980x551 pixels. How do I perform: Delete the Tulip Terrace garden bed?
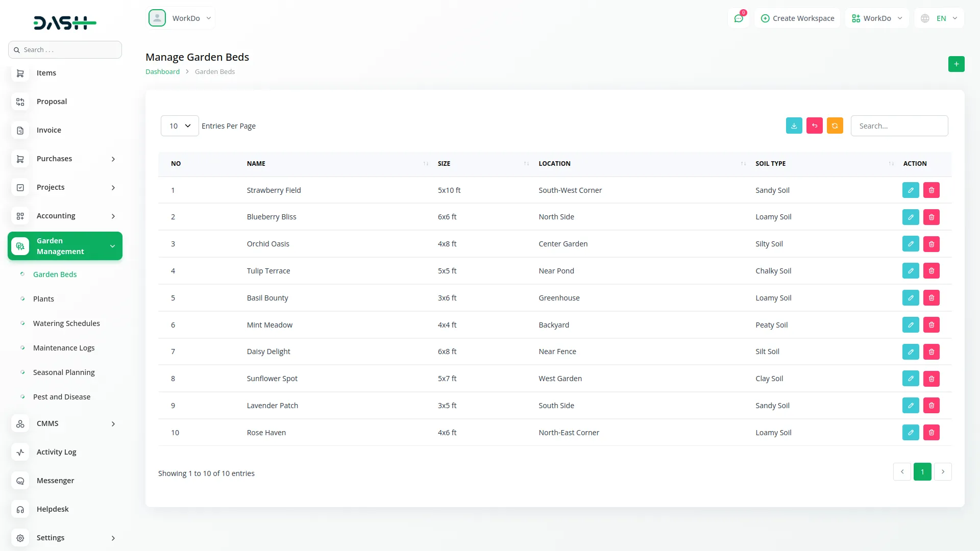931,271
